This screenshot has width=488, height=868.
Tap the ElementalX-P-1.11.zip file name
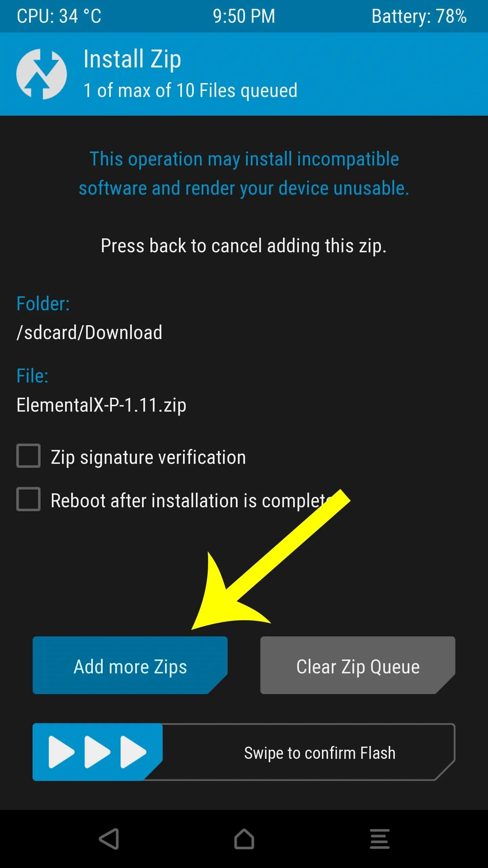pyautogui.click(x=101, y=405)
